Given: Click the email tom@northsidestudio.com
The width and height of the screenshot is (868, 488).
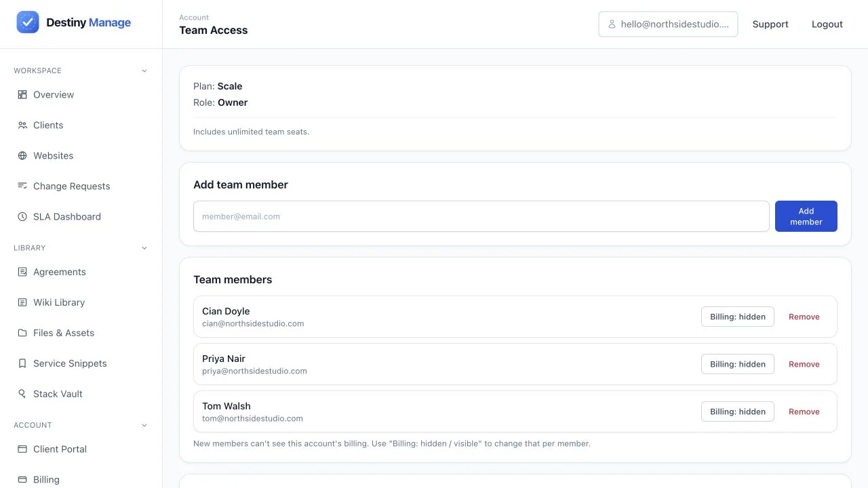Looking at the screenshot, I should pyautogui.click(x=252, y=419).
